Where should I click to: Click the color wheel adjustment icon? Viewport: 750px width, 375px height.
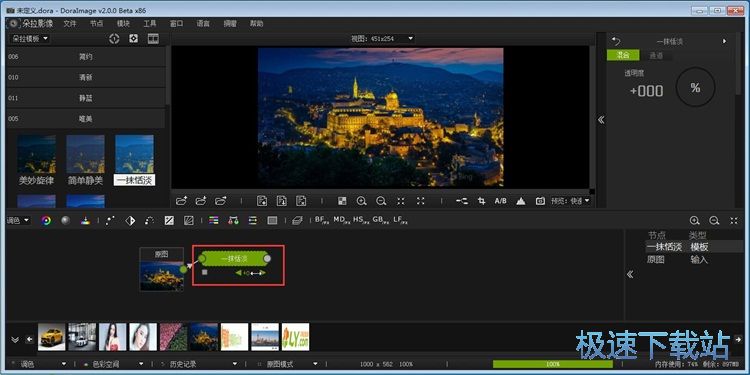46,221
